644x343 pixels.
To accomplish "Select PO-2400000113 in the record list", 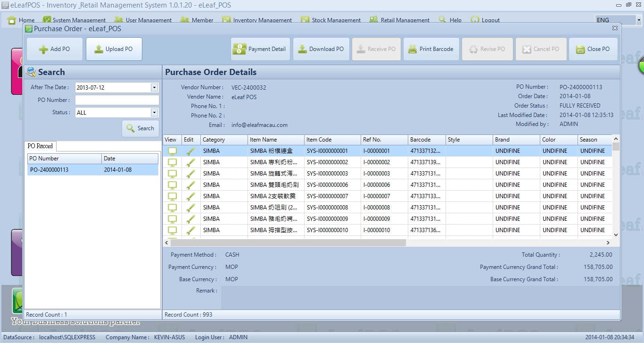I will (49, 170).
